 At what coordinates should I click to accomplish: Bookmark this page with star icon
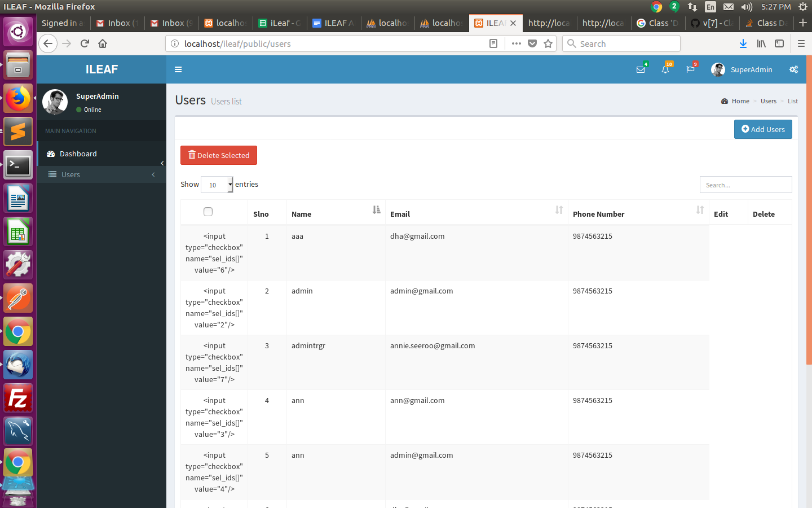tap(548, 43)
